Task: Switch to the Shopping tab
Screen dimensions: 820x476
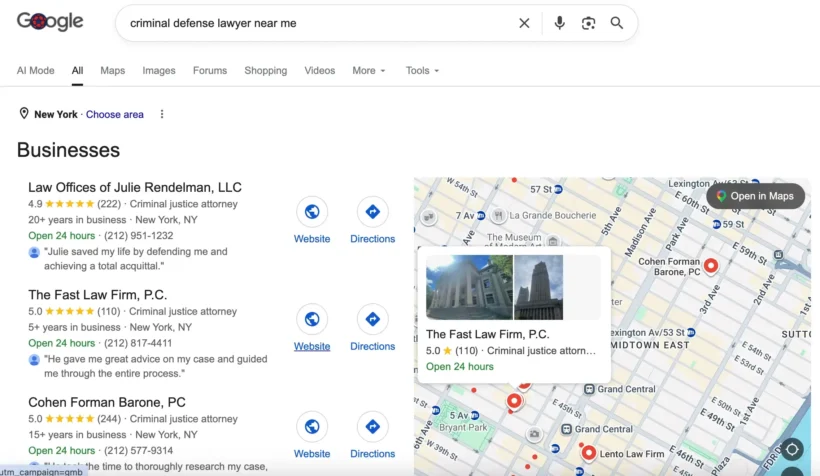Action: [x=266, y=71]
